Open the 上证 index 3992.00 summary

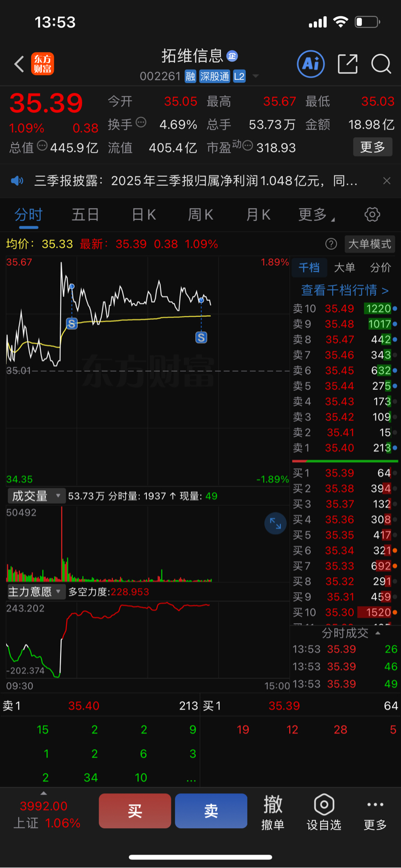pos(47,815)
